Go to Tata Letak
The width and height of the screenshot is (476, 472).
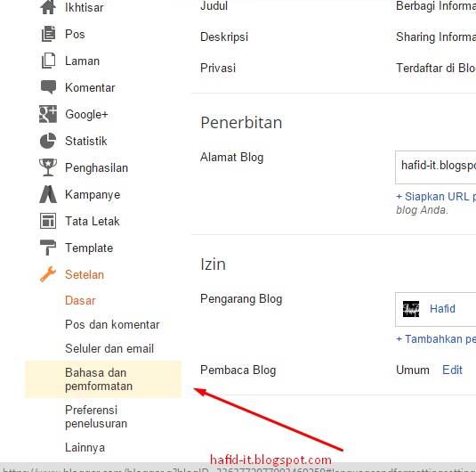[x=93, y=221]
